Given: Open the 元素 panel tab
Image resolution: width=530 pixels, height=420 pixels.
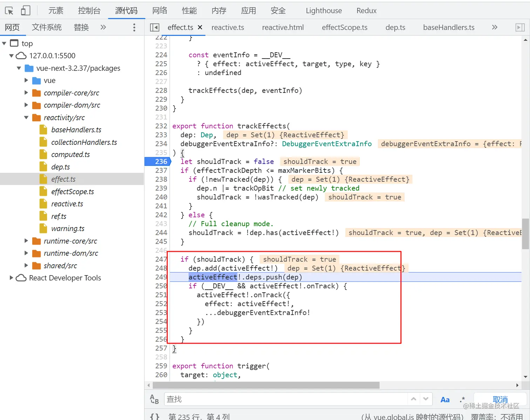Looking at the screenshot, I should [56, 11].
